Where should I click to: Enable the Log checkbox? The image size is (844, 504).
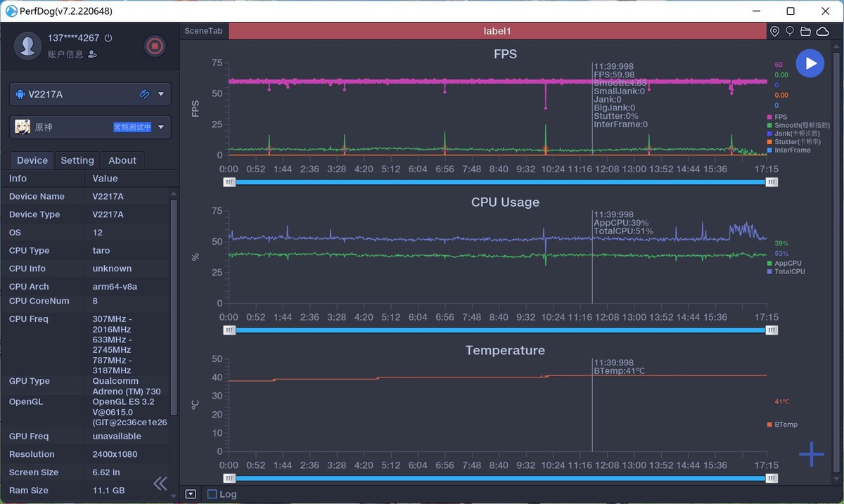(x=212, y=494)
